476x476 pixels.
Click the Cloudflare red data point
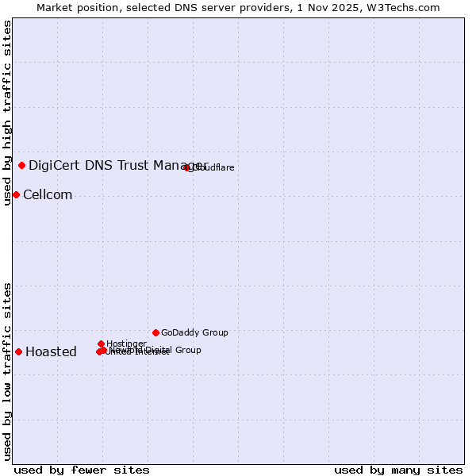(187, 167)
